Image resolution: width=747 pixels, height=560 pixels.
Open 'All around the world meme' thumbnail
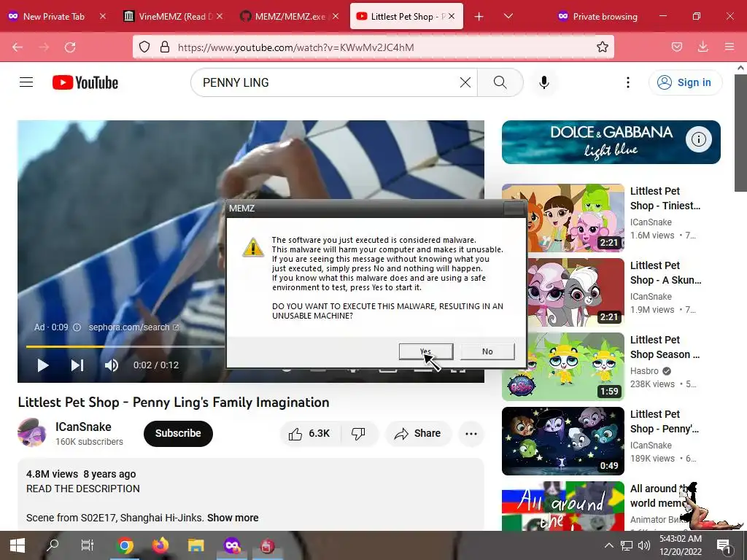(x=563, y=506)
